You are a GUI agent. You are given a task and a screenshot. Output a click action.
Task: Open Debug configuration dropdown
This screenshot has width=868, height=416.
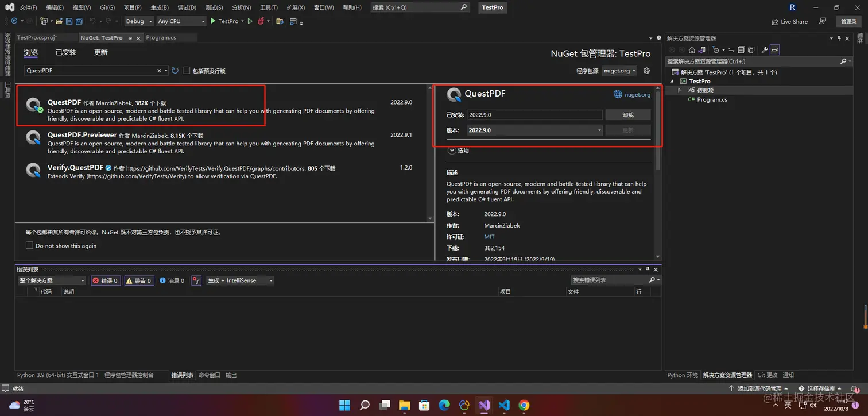[139, 21]
